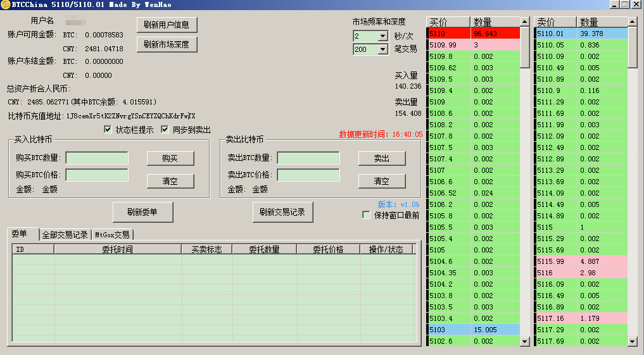This screenshot has width=644, height=355.
Task: Click down arrow of buy-price list scrollbar
Action: [524, 342]
